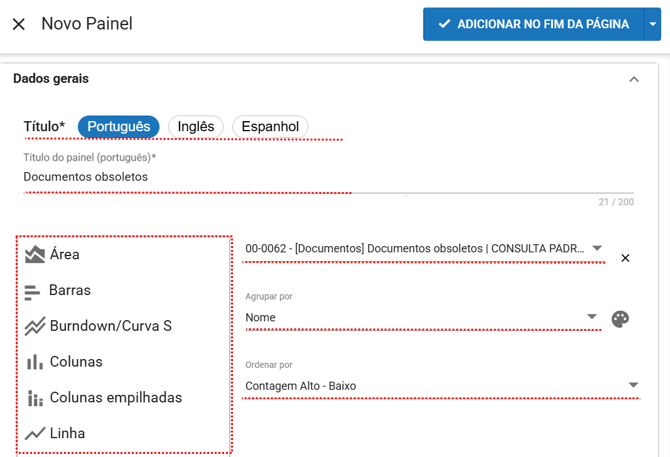
Task: Click Adicionar no fim da página button
Action: click(532, 24)
